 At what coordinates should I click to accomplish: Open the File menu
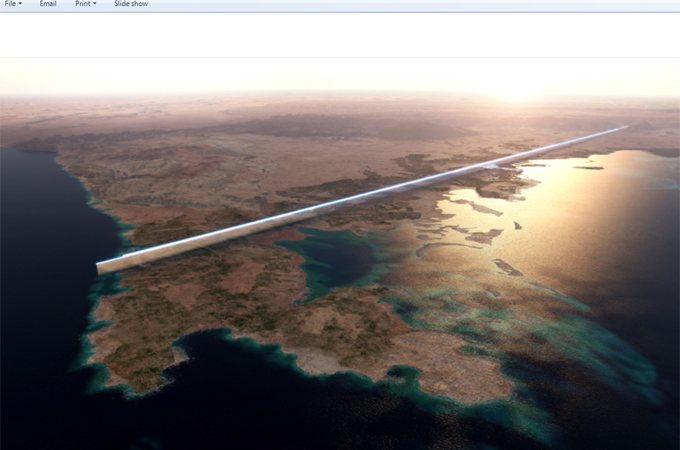point(11,4)
